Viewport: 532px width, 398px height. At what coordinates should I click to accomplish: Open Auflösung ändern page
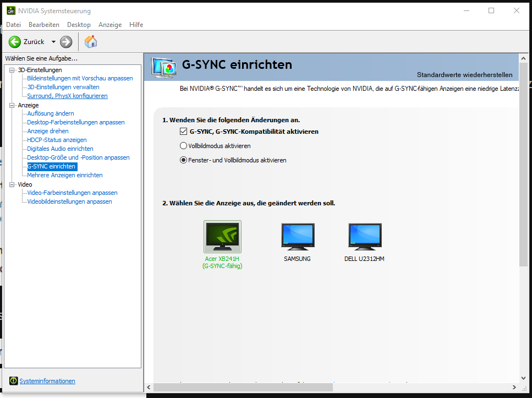click(x=51, y=113)
